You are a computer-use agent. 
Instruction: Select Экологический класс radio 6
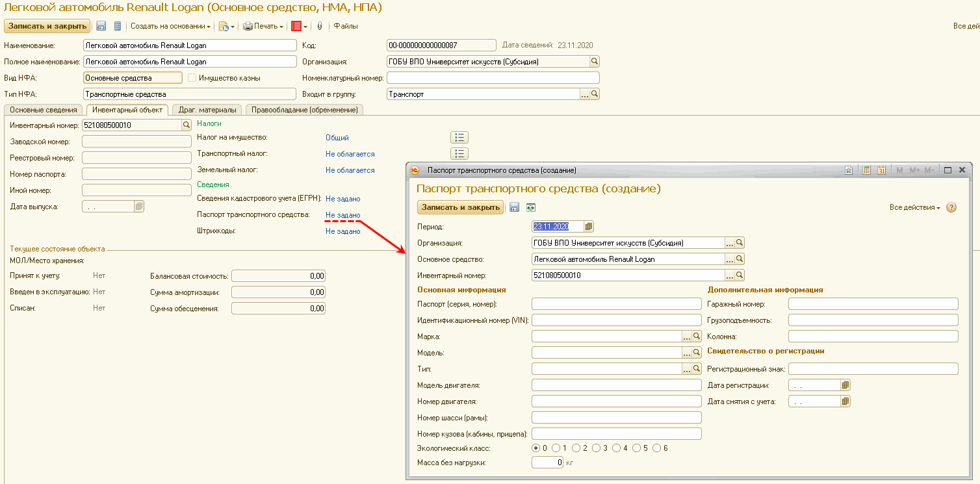click(x=657, y=448)
